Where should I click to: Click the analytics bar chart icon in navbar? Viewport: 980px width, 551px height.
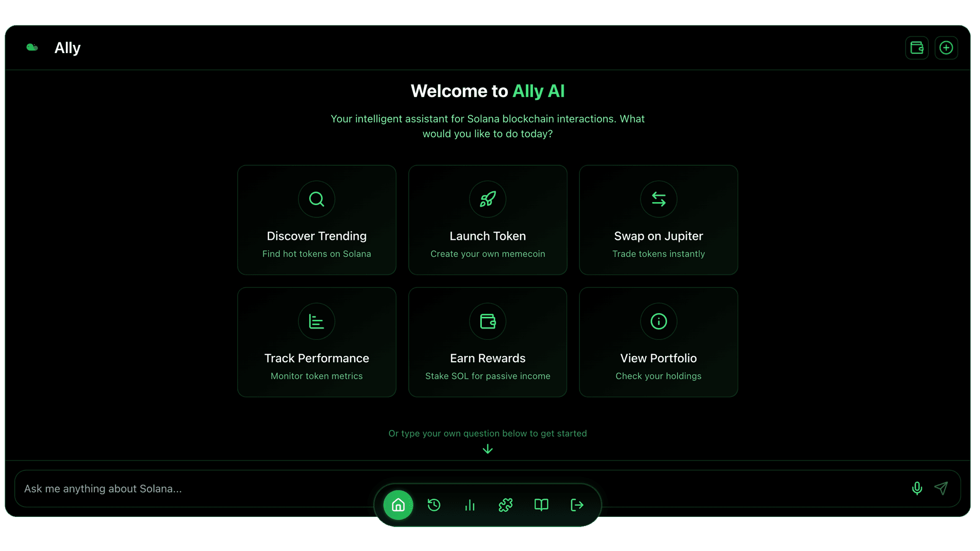(x=470, y=505)
